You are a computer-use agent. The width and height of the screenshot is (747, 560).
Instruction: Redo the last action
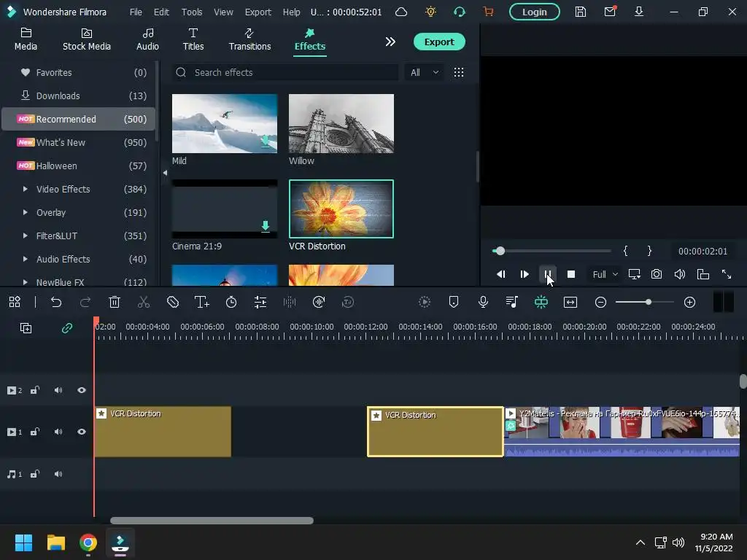coord(85,302)
